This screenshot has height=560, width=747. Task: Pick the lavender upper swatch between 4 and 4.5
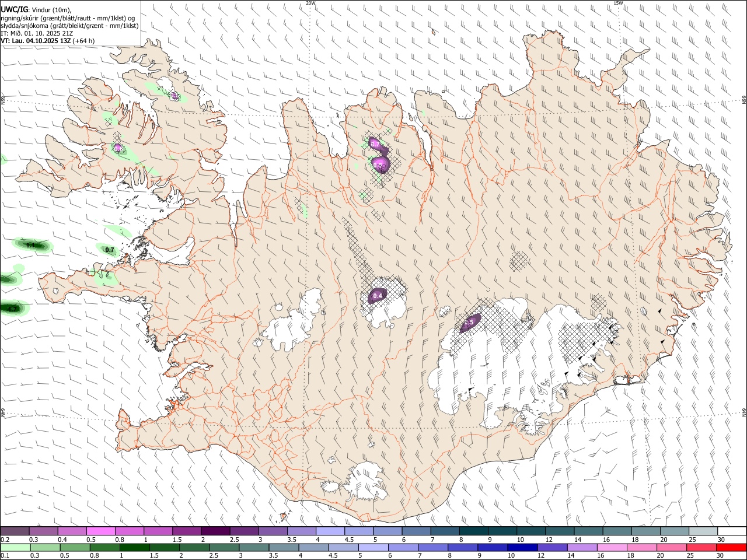[x=330, y=531]
